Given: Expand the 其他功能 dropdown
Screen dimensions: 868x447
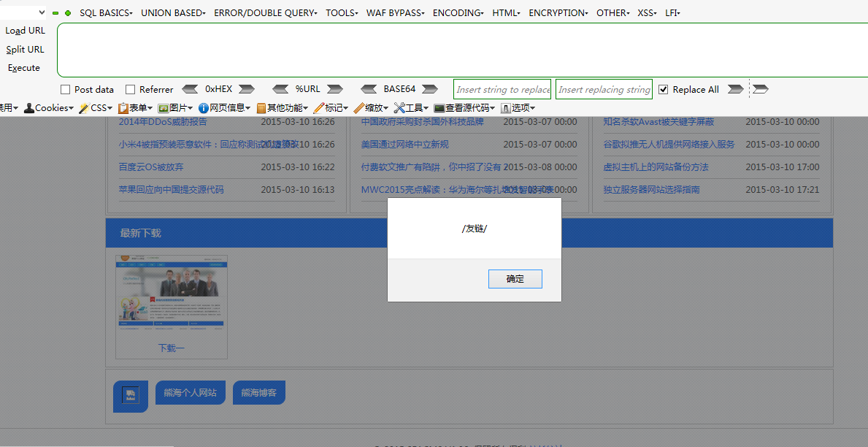Looking at the screenshot, I should (306, 109).
